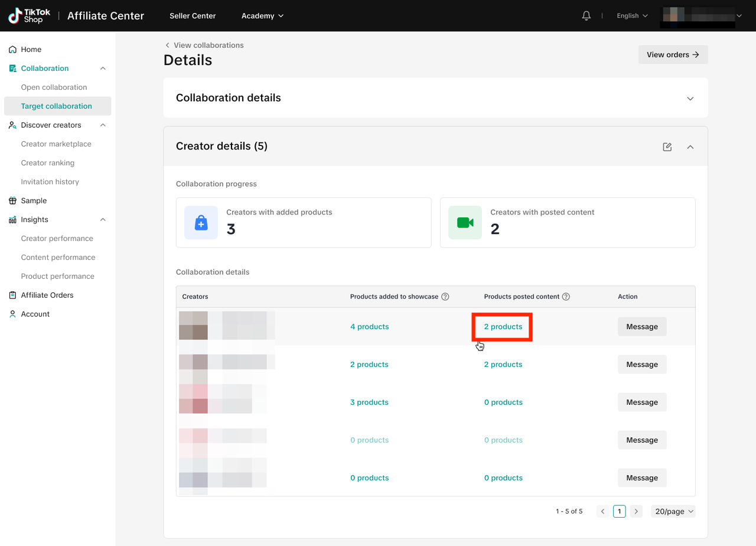Viewport: 756px width, 546px height.
Task: Click the View orders button
Action: [673, 54]
